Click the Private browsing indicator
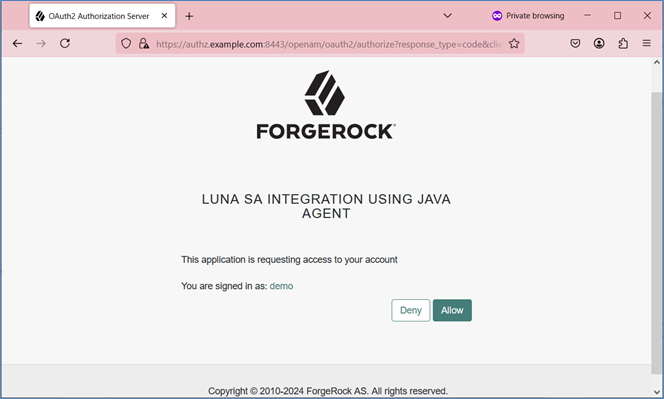The height and width of the screenshot is (399, 664). (528, 16)
